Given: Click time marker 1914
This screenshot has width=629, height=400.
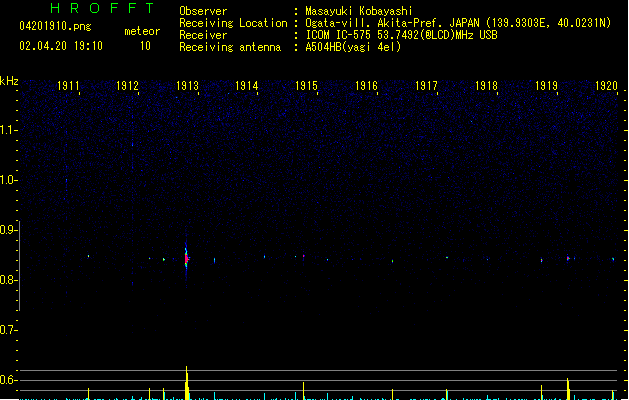Looking at the screenshot, I should tap(246, 86).
